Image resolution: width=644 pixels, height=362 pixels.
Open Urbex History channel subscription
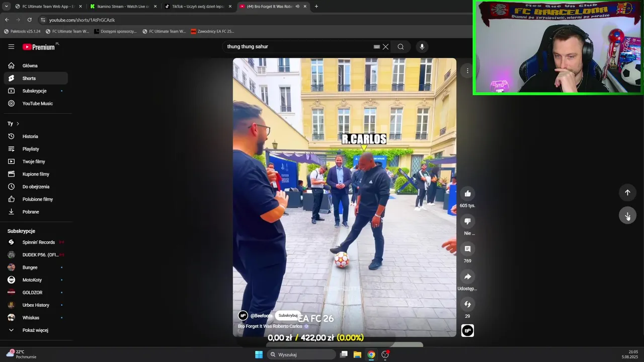tap(36, 305)
